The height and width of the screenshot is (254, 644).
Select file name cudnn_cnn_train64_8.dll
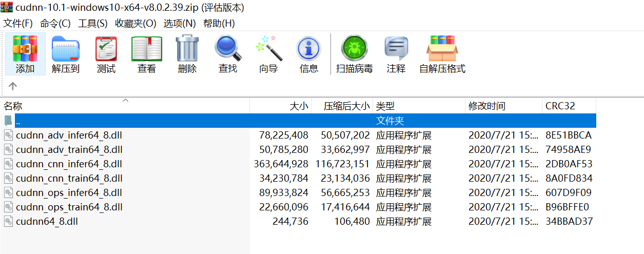(x=69, y=179)
